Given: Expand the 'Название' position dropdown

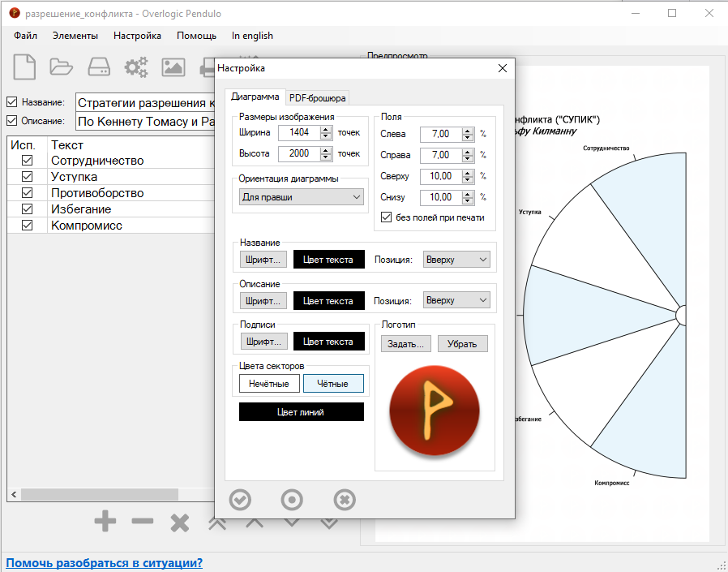Looking at the screenshot, I should (456, 260).
